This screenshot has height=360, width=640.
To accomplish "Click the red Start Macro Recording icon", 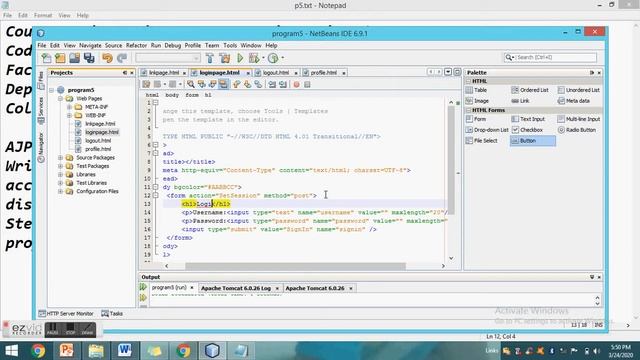I will [296, 84].
